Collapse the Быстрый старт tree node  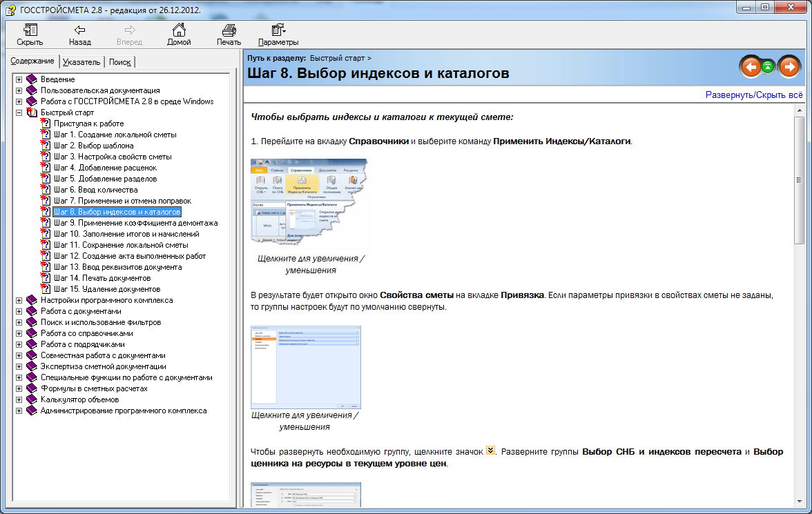[x=19, y=113]
